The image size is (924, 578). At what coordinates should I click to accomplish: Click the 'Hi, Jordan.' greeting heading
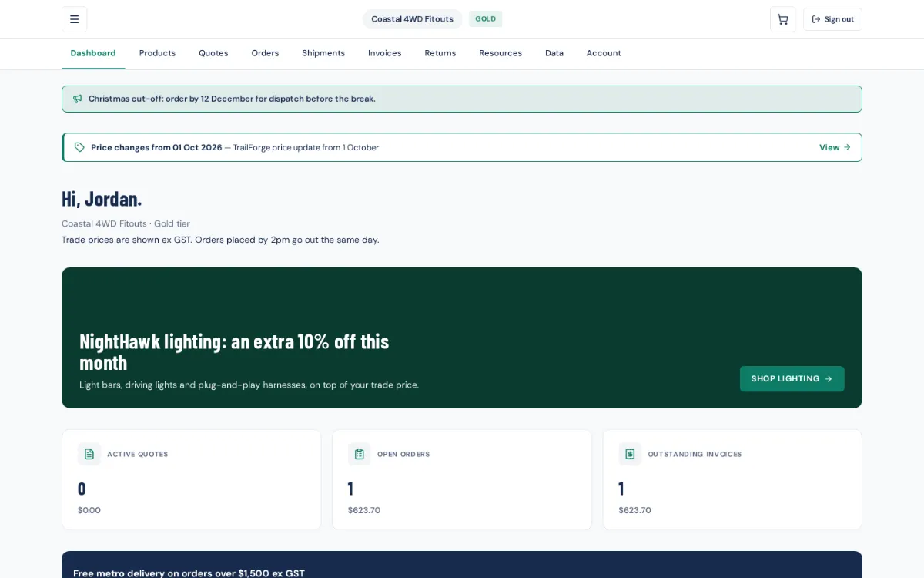point(102,199)
